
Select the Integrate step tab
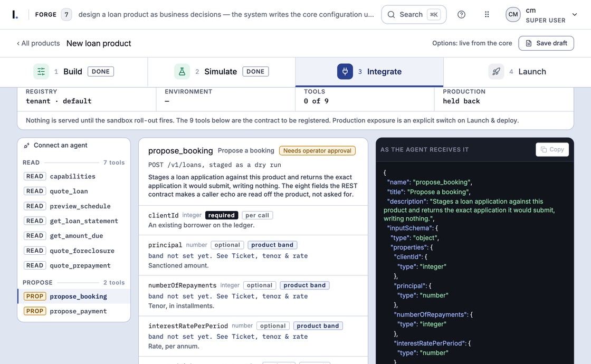pyautogui.click(x=369, y=72)
